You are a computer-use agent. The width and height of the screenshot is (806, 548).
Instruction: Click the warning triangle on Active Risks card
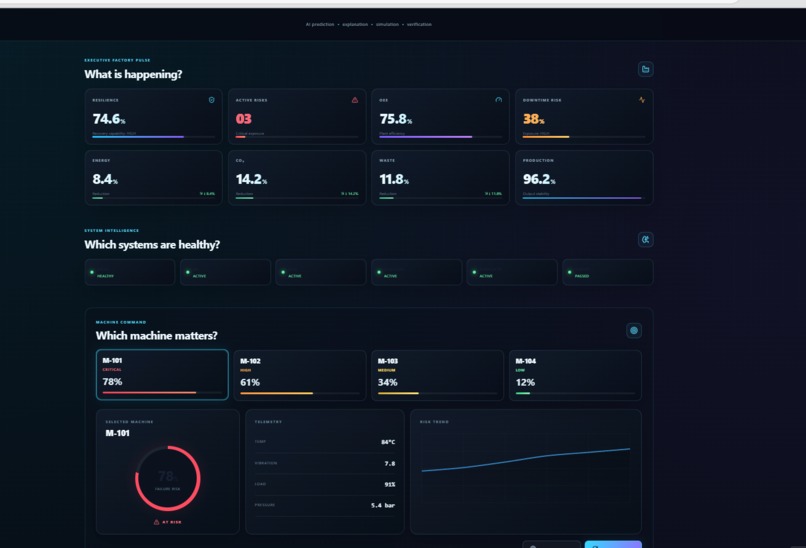(x=355, y=100)
